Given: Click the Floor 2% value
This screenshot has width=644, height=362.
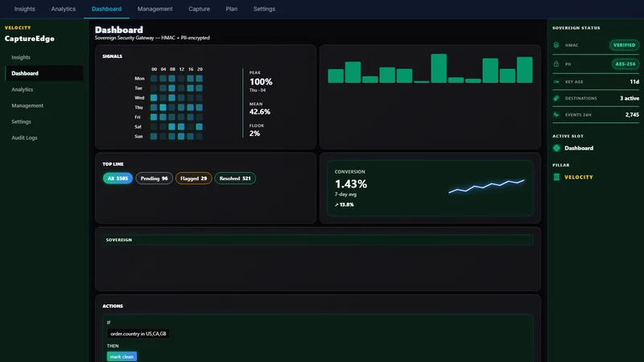Looking at the screenshot, I should pos(254,134).
